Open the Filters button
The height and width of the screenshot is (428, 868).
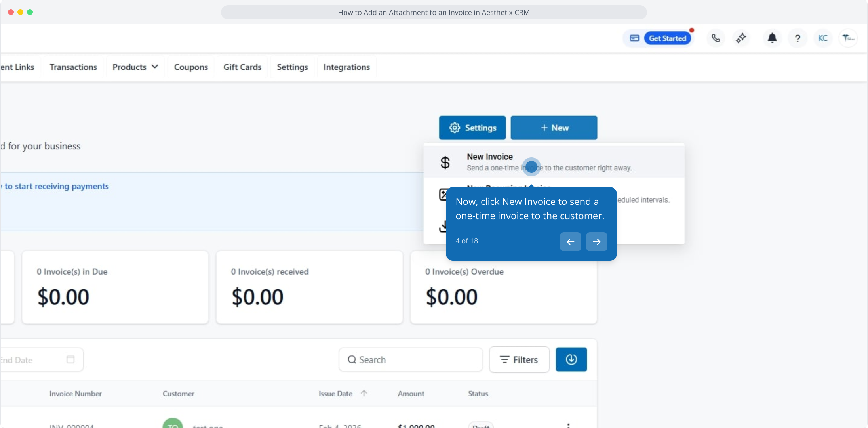[x=519, y=359]
